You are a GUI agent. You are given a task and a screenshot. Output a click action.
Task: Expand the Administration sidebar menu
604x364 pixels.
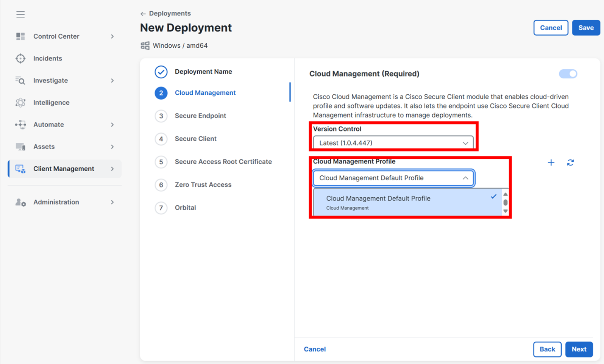coord(112,202)
